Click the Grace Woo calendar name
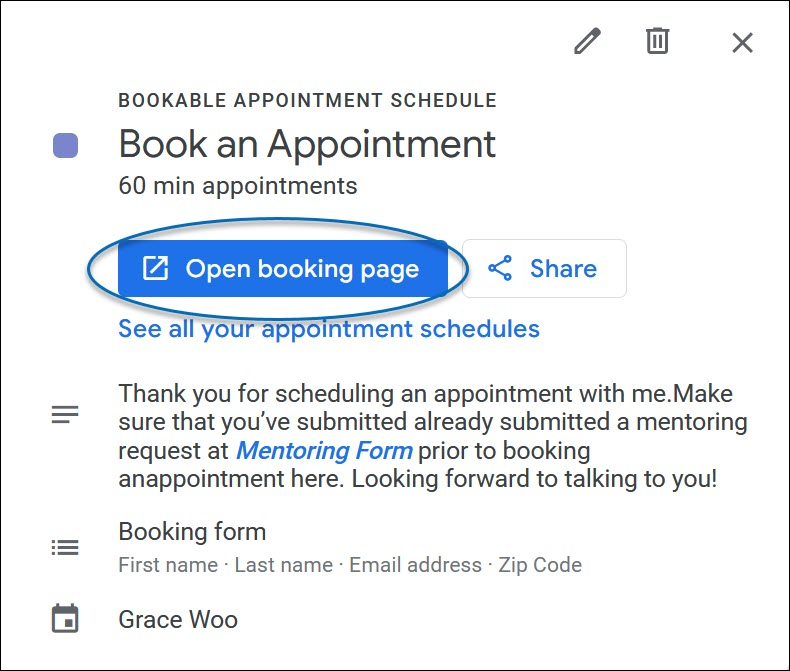The image size is (790, 671). pos(178,619)
